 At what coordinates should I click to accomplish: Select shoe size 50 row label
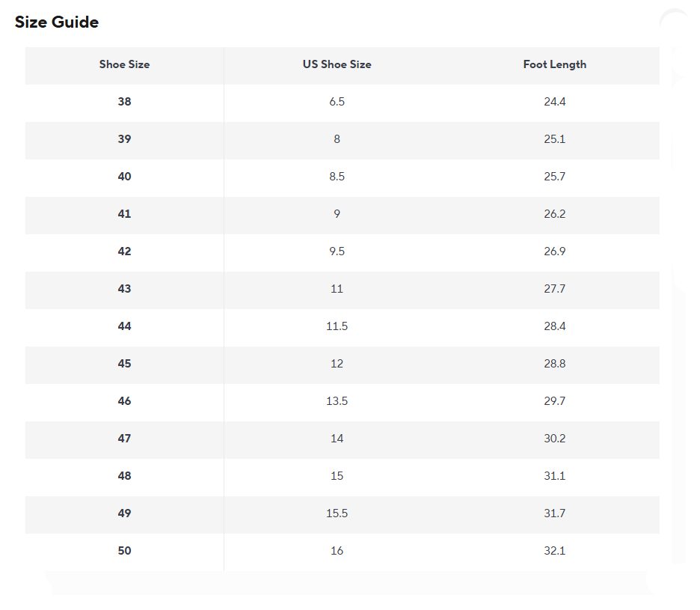pos(125,551)
